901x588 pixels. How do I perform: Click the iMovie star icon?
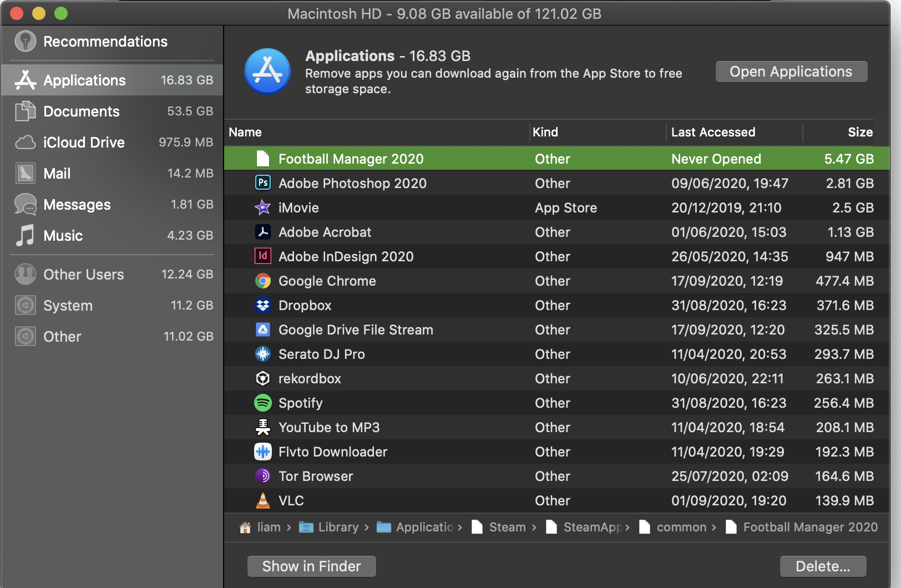(x=262, y=207)
